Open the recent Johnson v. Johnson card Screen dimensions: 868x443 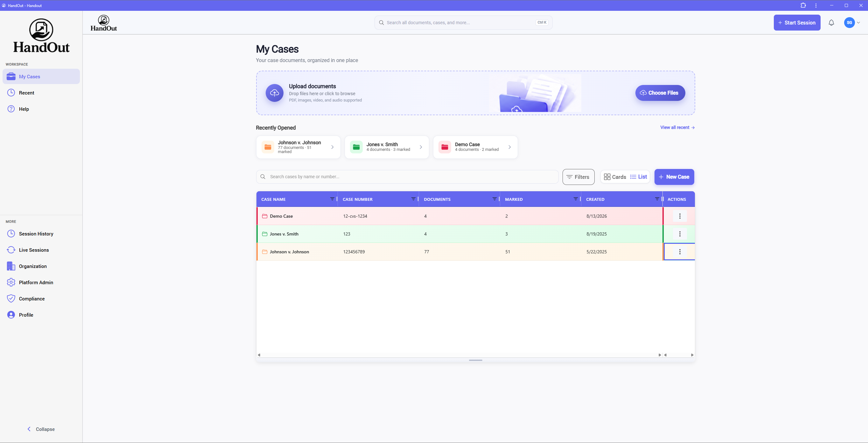coord(298,147)
